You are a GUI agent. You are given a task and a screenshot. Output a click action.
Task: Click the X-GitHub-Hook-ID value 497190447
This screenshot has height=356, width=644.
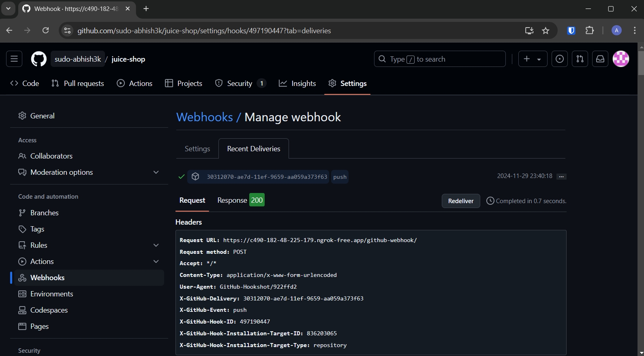255,322
